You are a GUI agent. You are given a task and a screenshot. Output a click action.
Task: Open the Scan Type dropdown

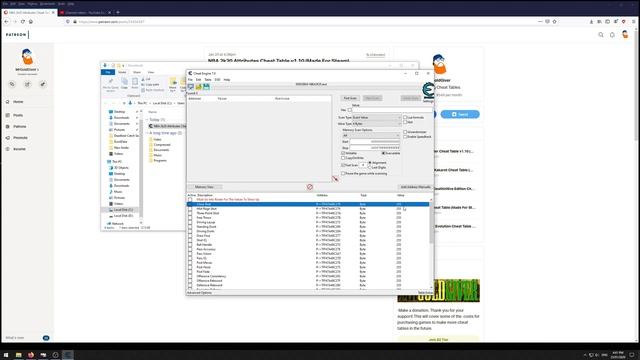coord(376,118)
